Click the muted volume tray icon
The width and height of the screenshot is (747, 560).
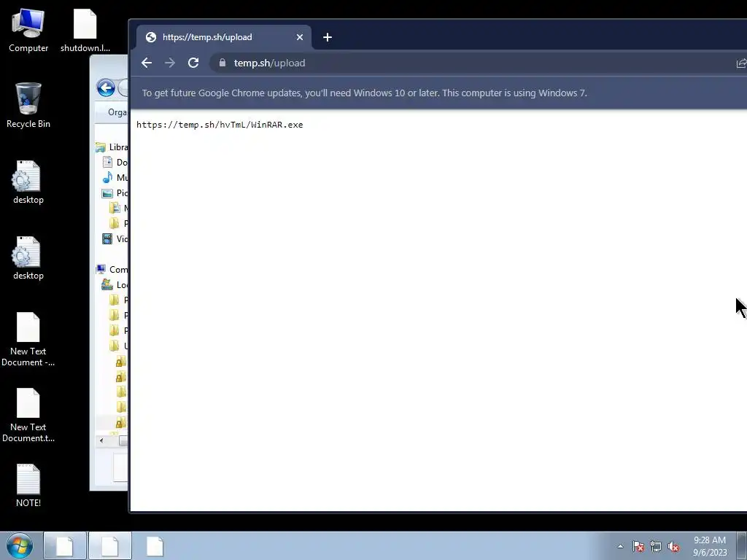[673, 546]
